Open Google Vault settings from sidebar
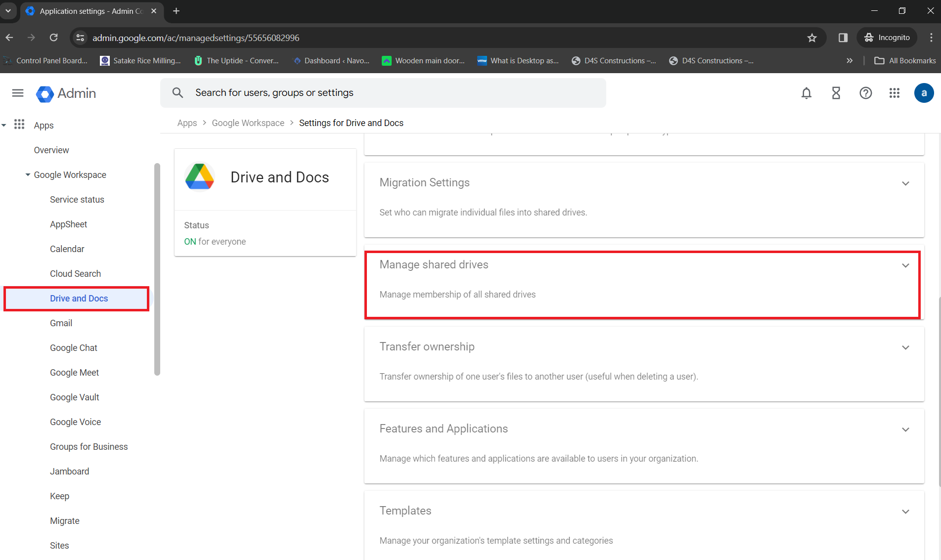Viewport: 941px width, 560px height. 75,397
